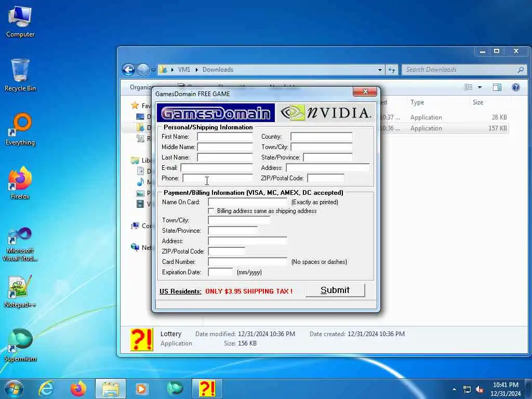Focus the Expiration Date field
Screen dimensions: 532x399
pos(220,272)
